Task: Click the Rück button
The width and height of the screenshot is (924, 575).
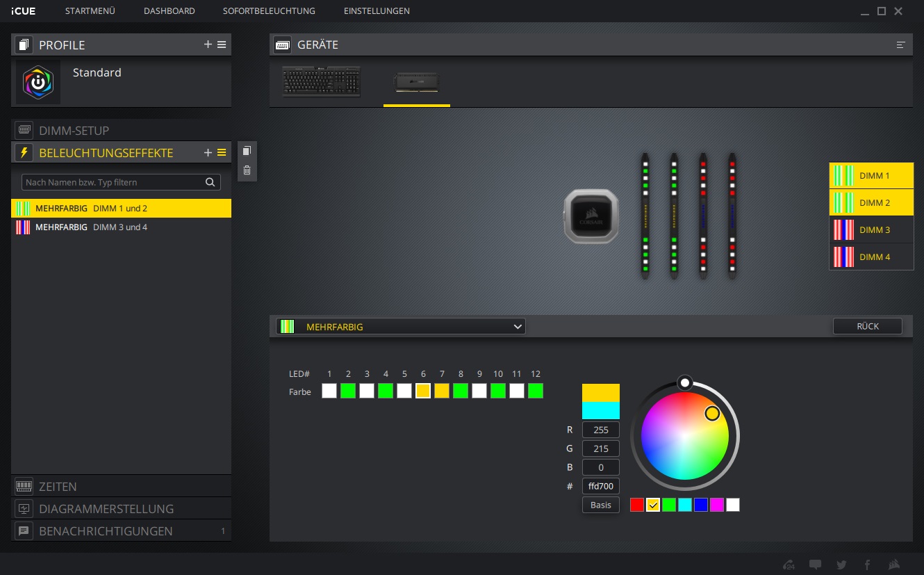Action: click(867, 326)
